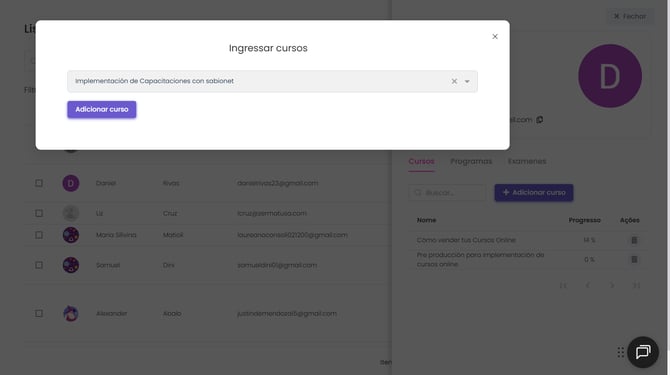The height and width of the screenshot is (375, 670).
Task: Jump to last page arrow
Action: click(x=636, y=285)
